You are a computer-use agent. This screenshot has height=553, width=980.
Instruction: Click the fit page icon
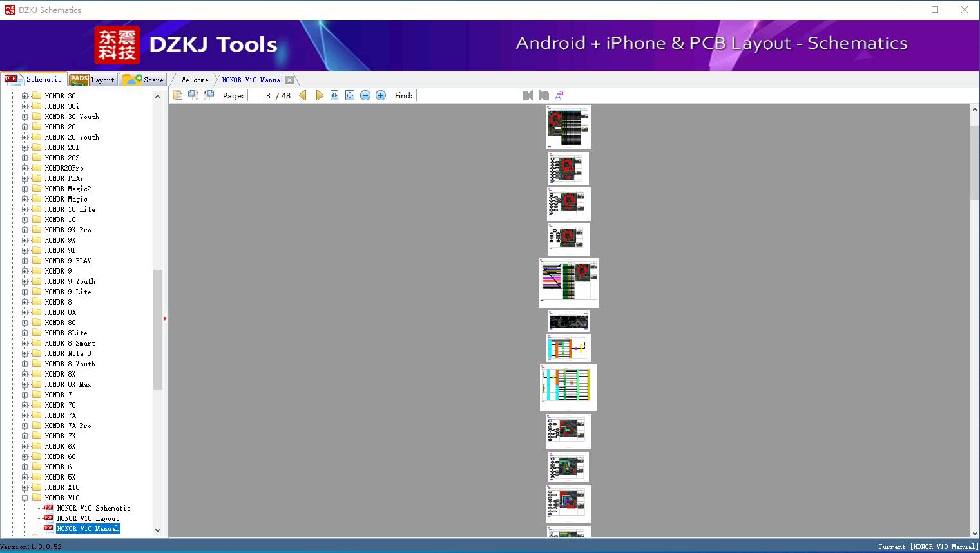[350, 95]
